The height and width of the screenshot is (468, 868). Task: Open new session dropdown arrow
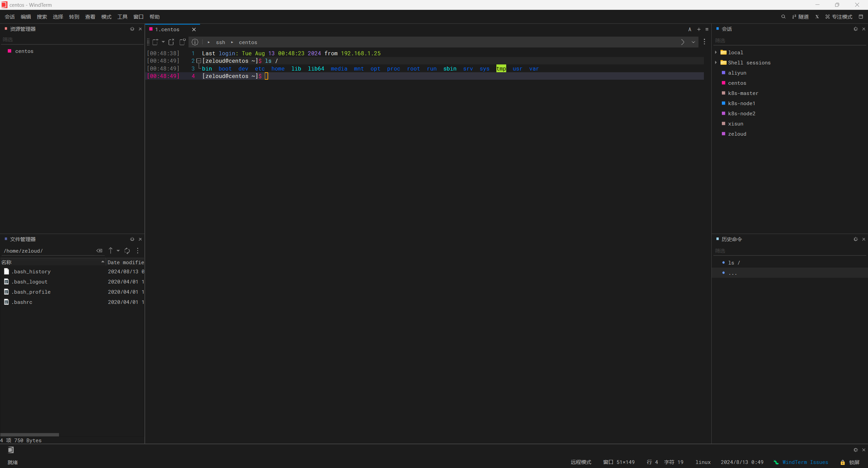pyautogui.click(x=163, y=42)
